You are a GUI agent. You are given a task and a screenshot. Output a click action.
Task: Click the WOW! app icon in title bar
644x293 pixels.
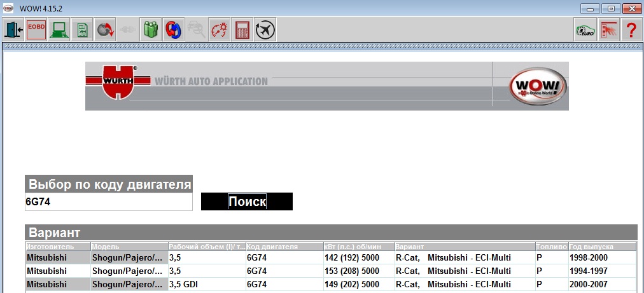point(8,8)
